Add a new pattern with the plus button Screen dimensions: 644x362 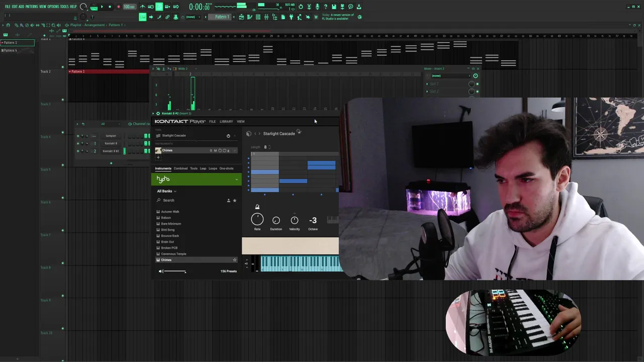tap(234, 17)
